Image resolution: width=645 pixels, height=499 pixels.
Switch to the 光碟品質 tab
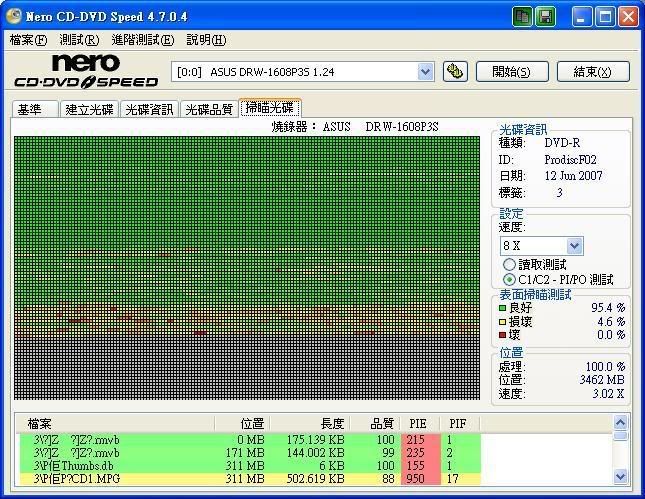[x=208, y=109]
